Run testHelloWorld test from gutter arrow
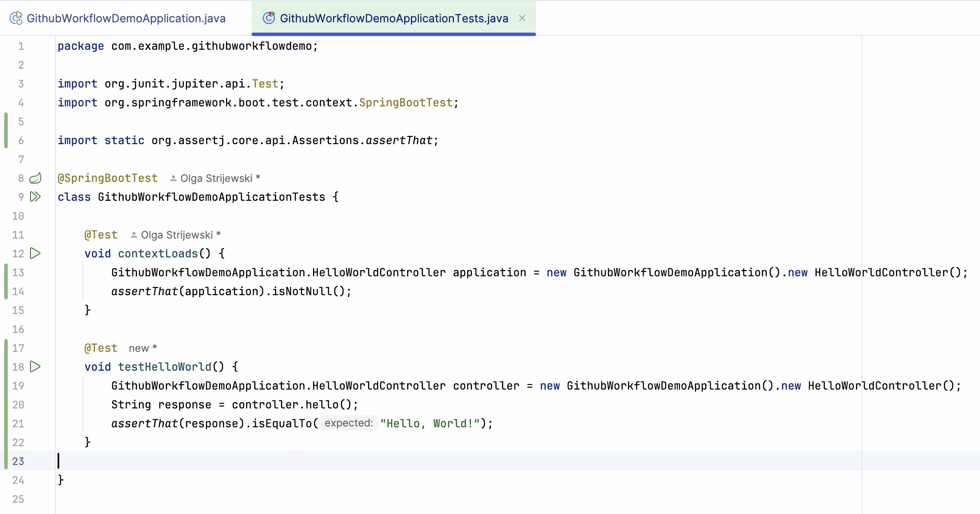 click(35, 367)
